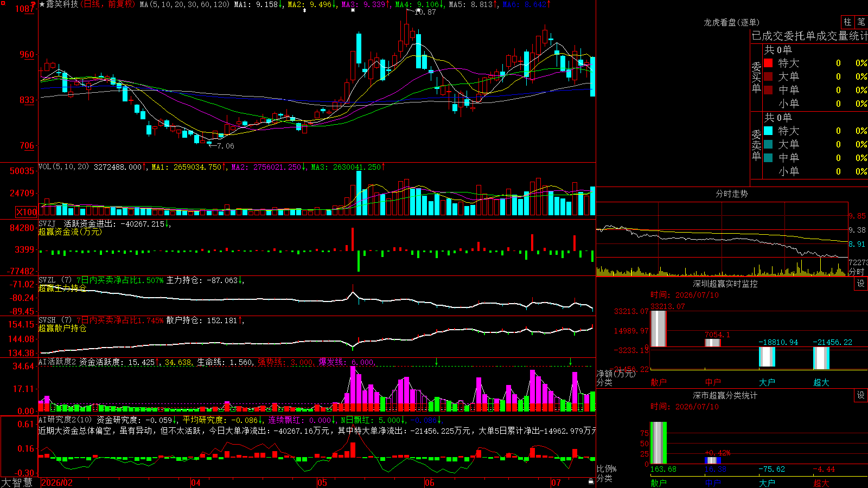Click the 960 price axis label

pos(27,55)
